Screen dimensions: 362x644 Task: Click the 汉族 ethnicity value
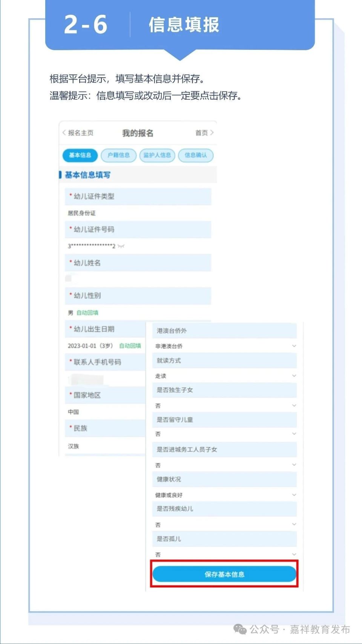point(73,446)
